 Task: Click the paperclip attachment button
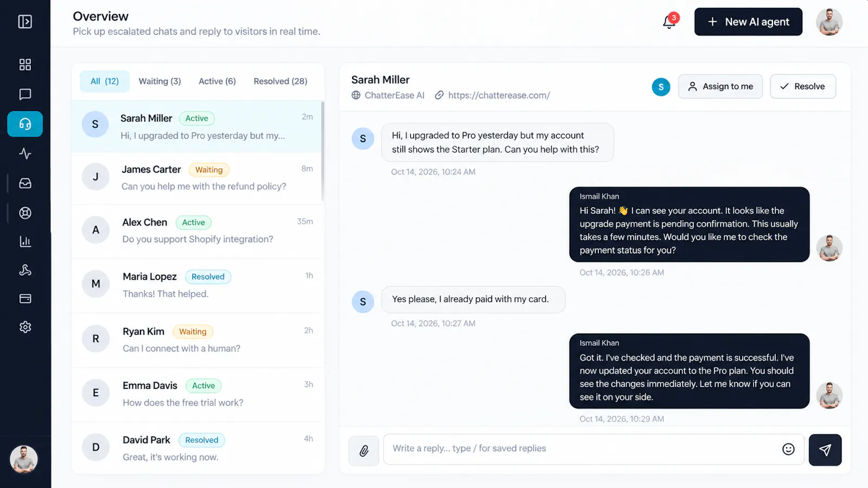(x=363, y=451)
